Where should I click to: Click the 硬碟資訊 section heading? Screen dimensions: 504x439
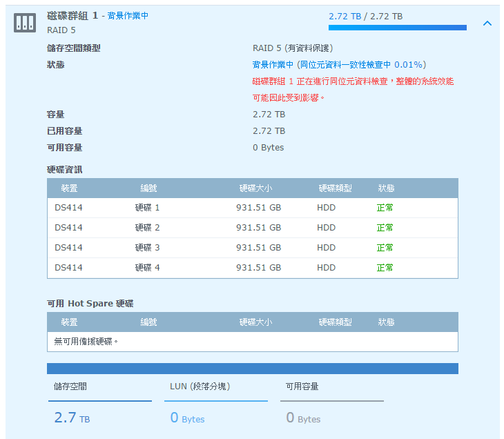tap(65, 170)
